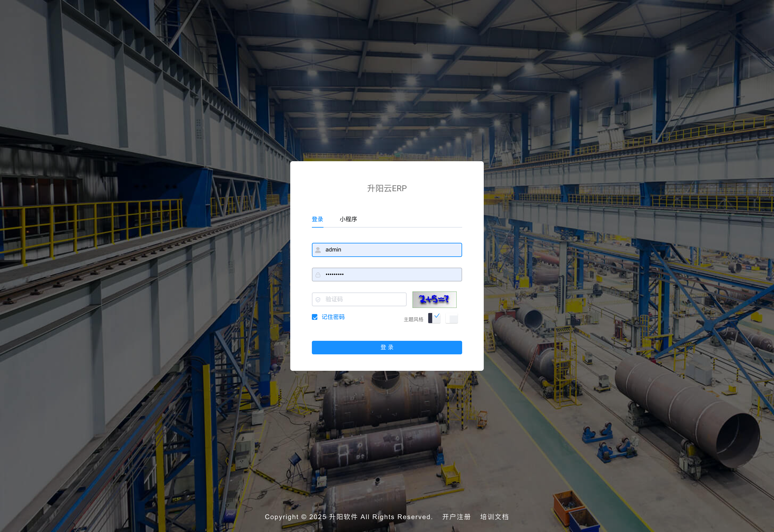Screen dimensions: 774x532
Task: Switch to the 登录 tab
Action: click(317, 219)
